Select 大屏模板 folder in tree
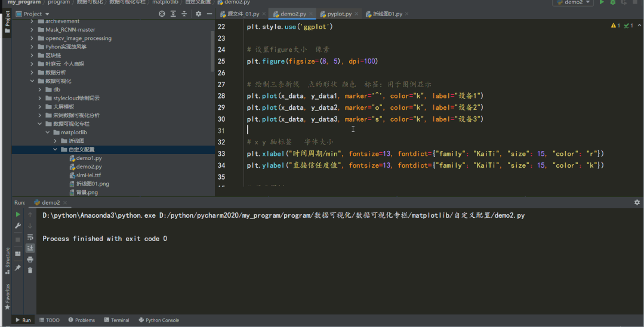The image size is (644, 327). [64, 107]
